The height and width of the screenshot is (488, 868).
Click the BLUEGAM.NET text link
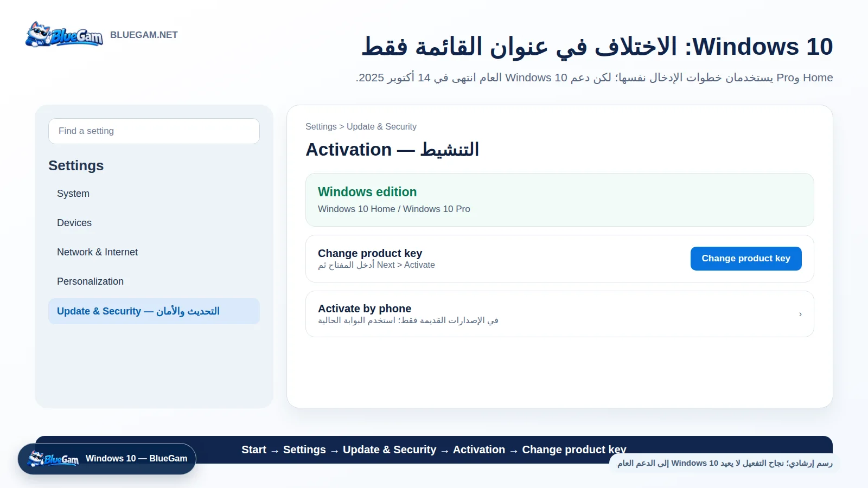pos(144,35)
